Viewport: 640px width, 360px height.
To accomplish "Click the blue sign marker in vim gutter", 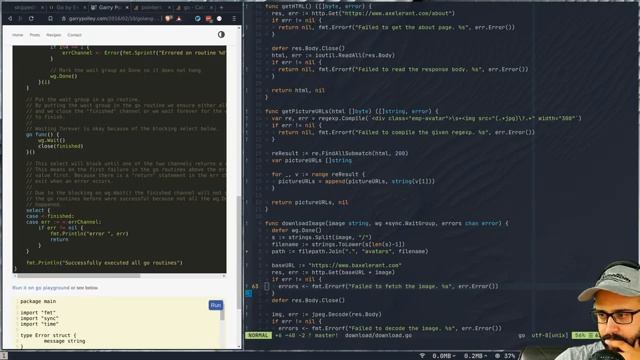I will pyautogui.click(x=248, y=293).
